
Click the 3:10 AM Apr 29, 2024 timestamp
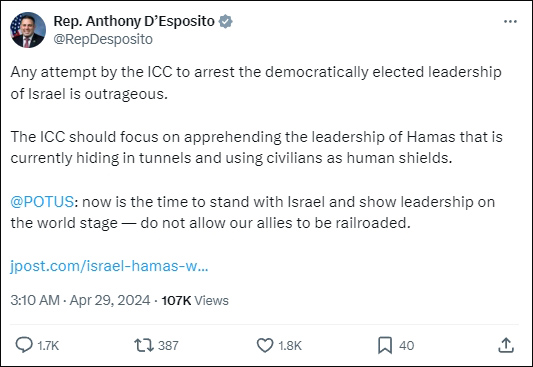(80, 300)
